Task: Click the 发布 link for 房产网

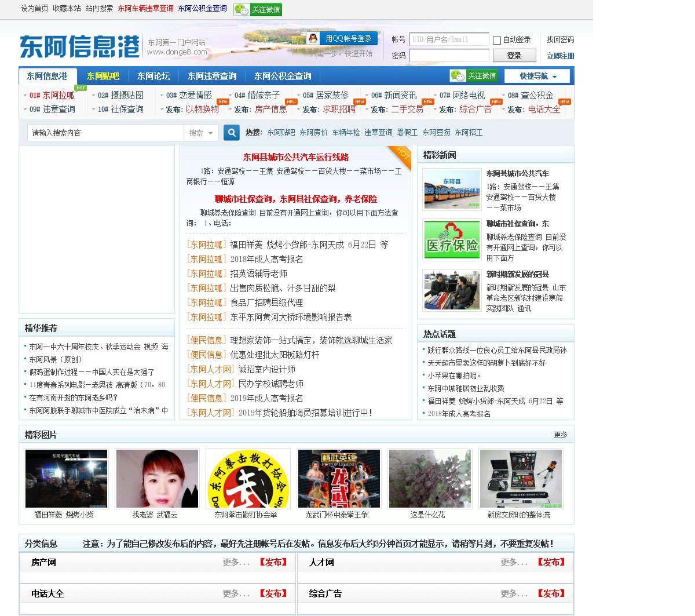Action: tap(273, 562)
